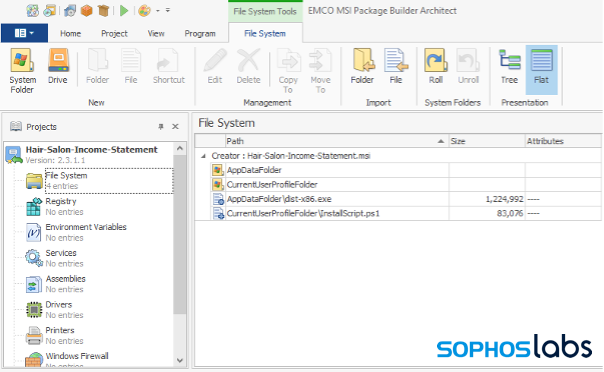Image resolution: width=604 pixels, height=372 pixels.
Task: Collapse the Creator group row
Action: click(x=203, y=156)
